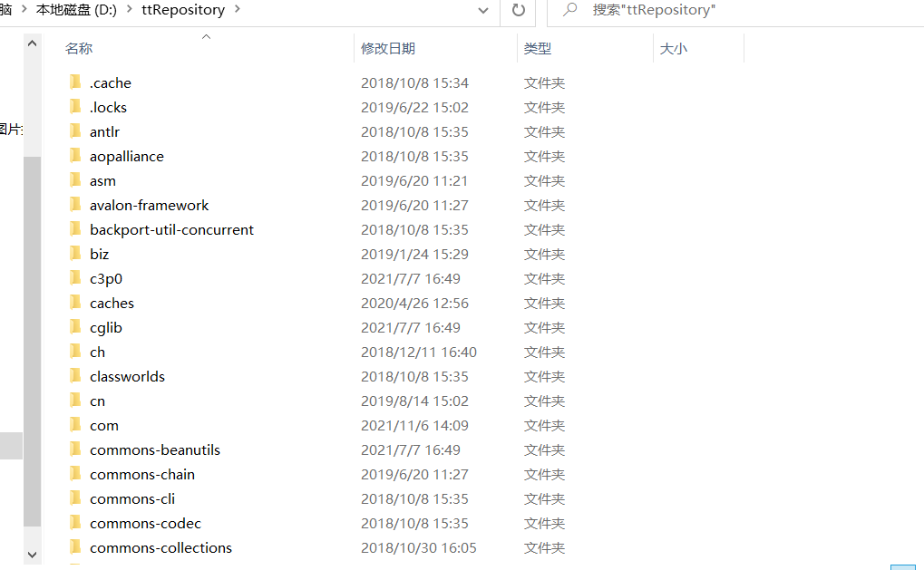Screen dimensions: 924x570
Task: Click the caches folder icon
Action: [x=75, y=302]
